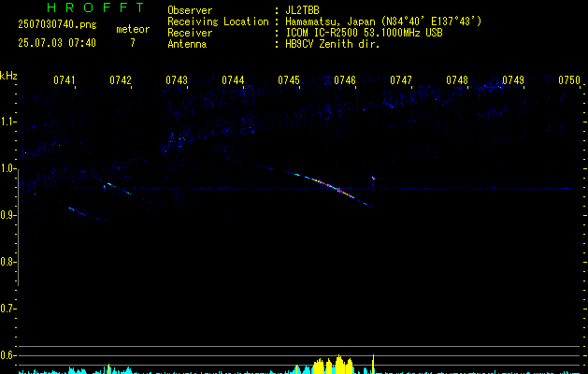Click the 0.7 kHz axis label

(x=8, y=309)
